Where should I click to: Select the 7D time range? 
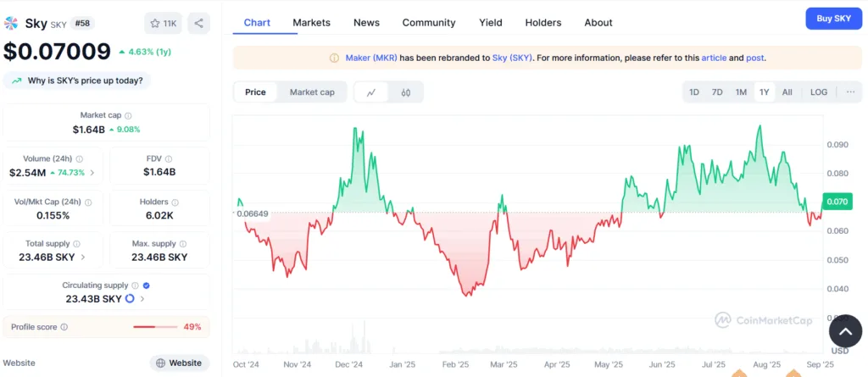point(717,92)
